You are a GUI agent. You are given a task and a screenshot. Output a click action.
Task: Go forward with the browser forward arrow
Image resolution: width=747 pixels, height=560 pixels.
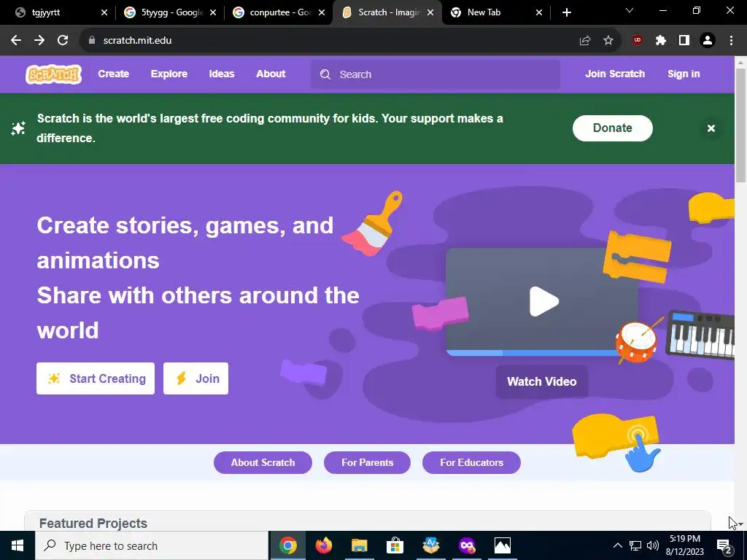(39, 41)
